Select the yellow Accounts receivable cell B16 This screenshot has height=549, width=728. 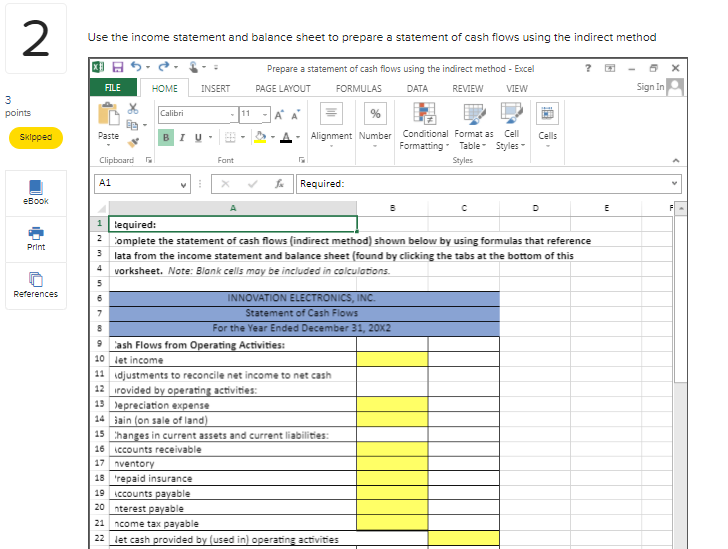tap(392, 449)
